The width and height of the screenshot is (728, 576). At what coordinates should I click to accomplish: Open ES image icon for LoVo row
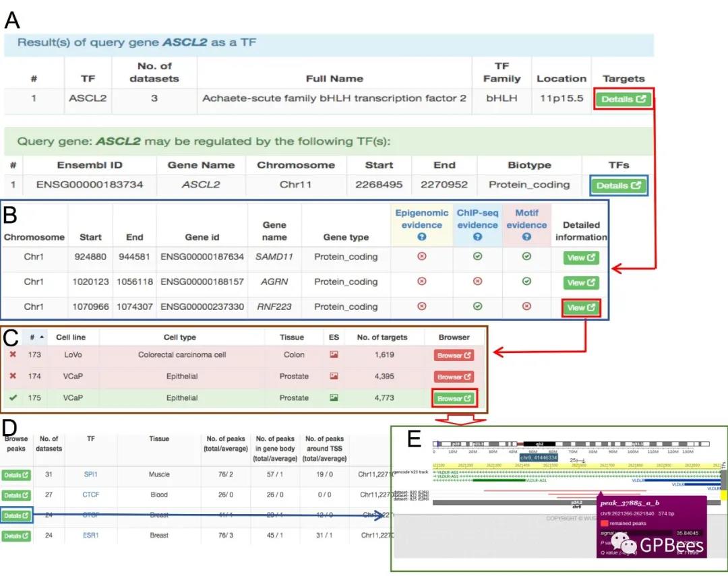pyautogui.click(x=334, y=354)
